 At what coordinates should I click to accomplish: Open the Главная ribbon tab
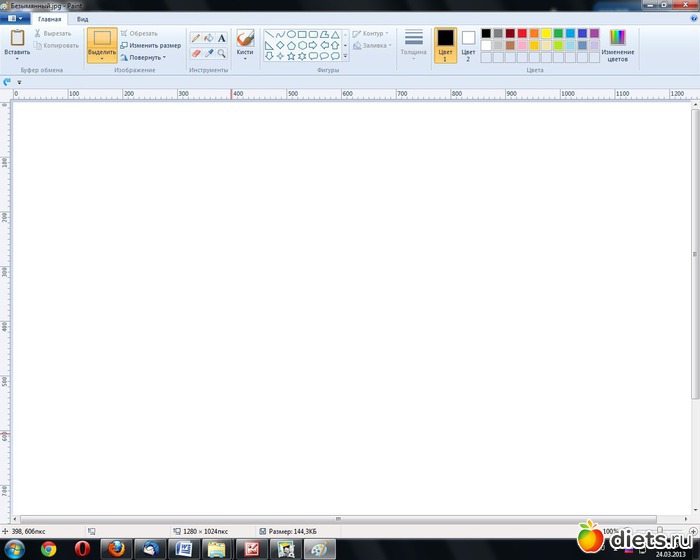pyautogui.click(x=49, y=19)
